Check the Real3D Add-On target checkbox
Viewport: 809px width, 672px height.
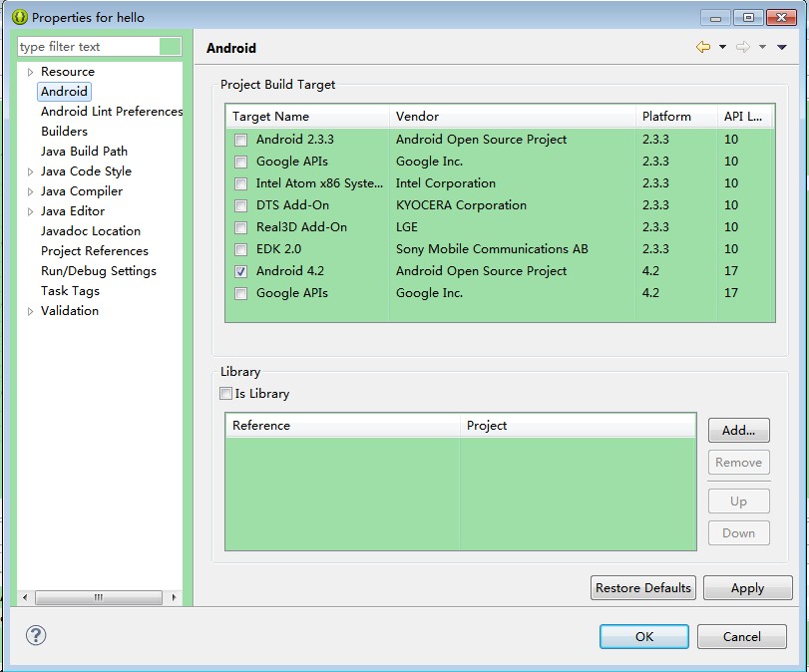[240, 227]
